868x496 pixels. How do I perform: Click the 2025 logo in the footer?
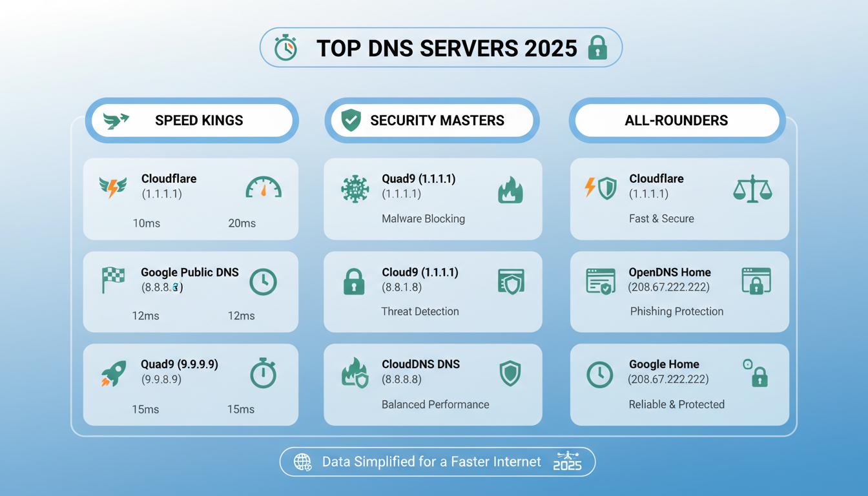(567, 462)
